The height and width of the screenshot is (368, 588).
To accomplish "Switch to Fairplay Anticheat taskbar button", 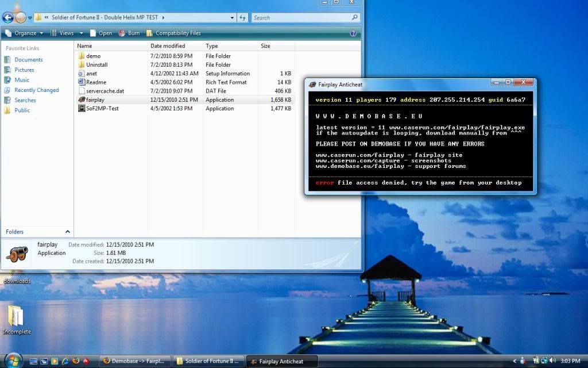I will 282,361.
